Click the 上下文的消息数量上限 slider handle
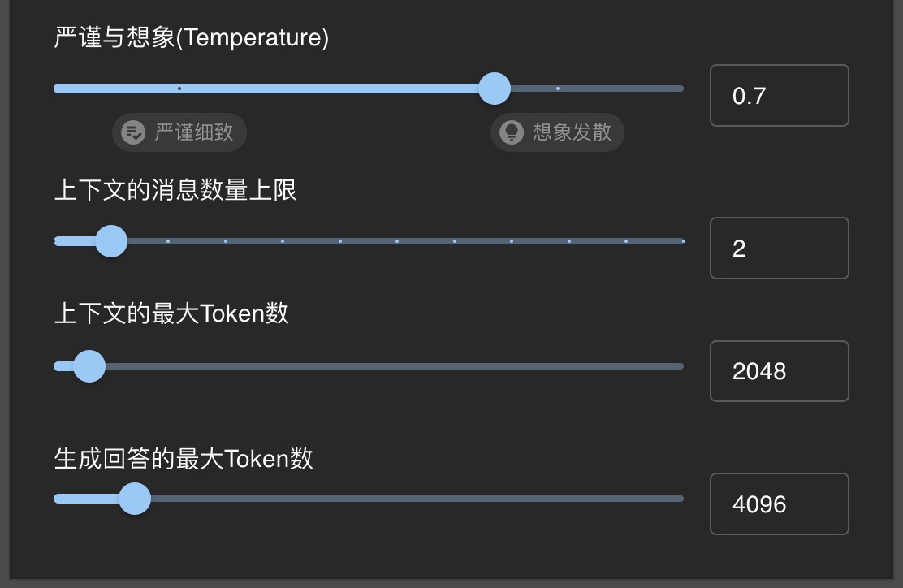903x588 pixels. (x=111, y=240)
